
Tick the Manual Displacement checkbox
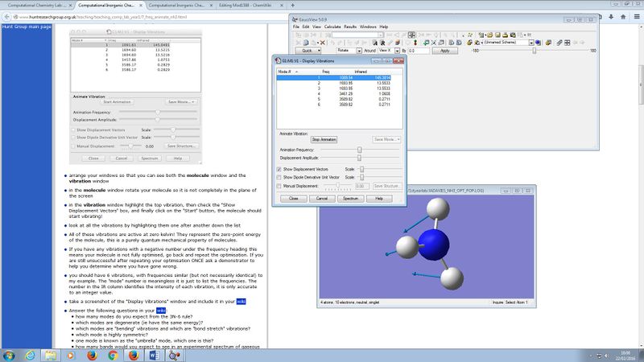pyautogui.click(x=279, y=186)
